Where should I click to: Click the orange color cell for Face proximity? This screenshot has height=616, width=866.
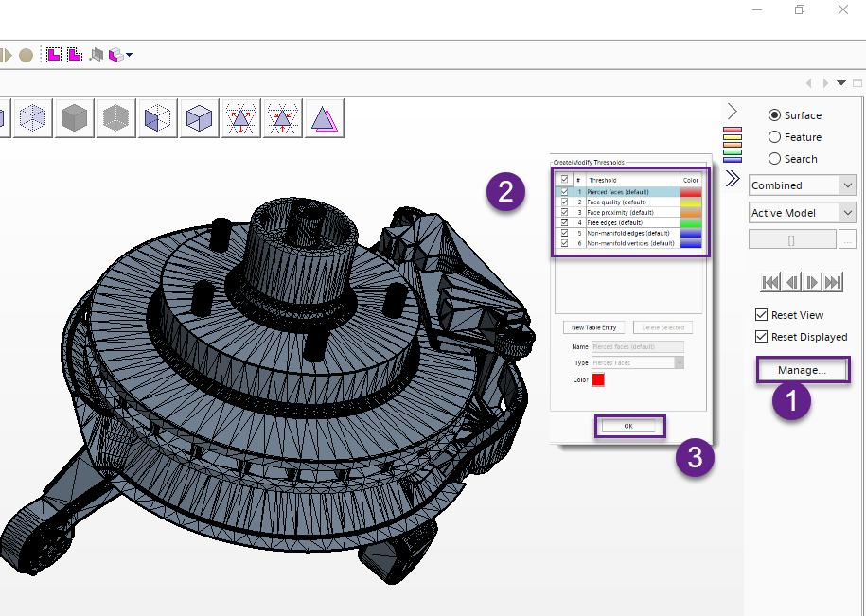(691, 212)
